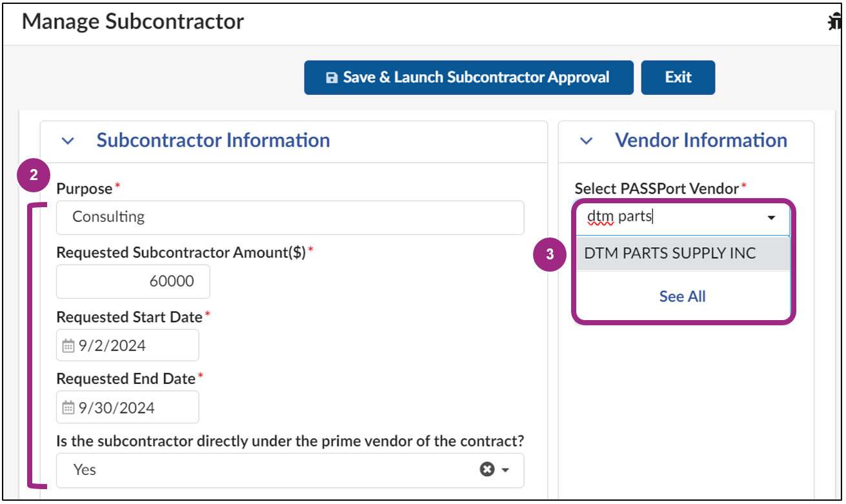Screen dimensions: 846x504
Task: Click the Exit button
Action: click(678, 77)
